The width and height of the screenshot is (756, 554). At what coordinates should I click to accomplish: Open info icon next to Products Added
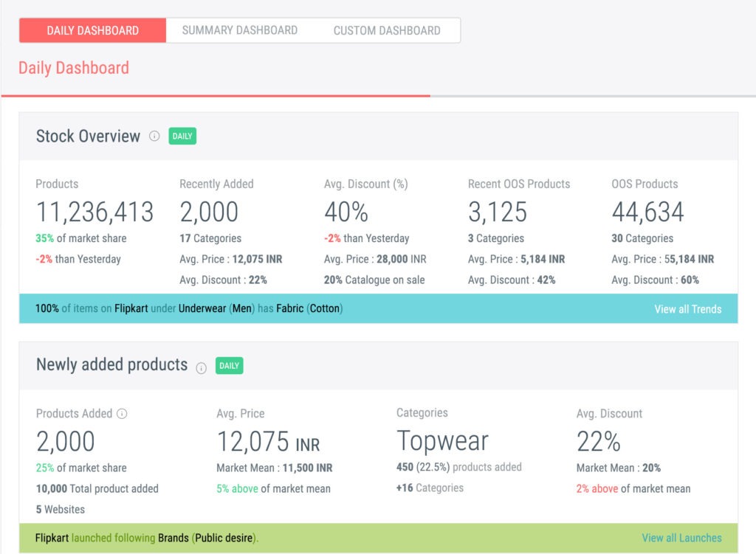[123, 414]
